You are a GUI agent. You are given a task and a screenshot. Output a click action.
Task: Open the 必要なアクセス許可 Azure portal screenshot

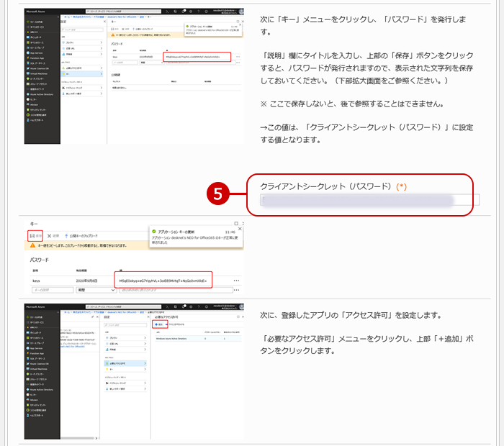coord(134,371)
